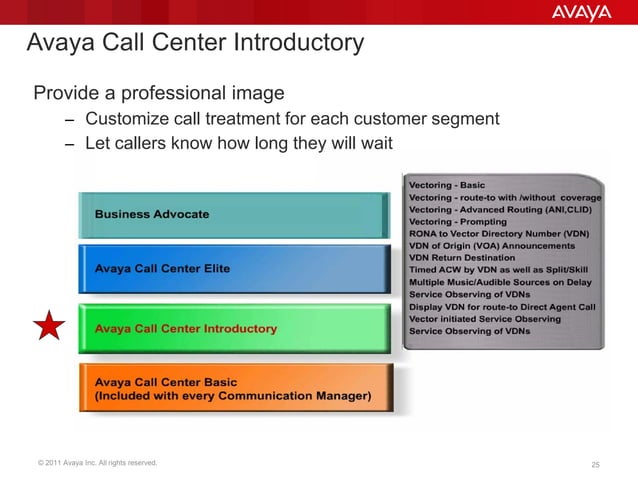Click the 'VDN Return Destination' line

[462, 258]
